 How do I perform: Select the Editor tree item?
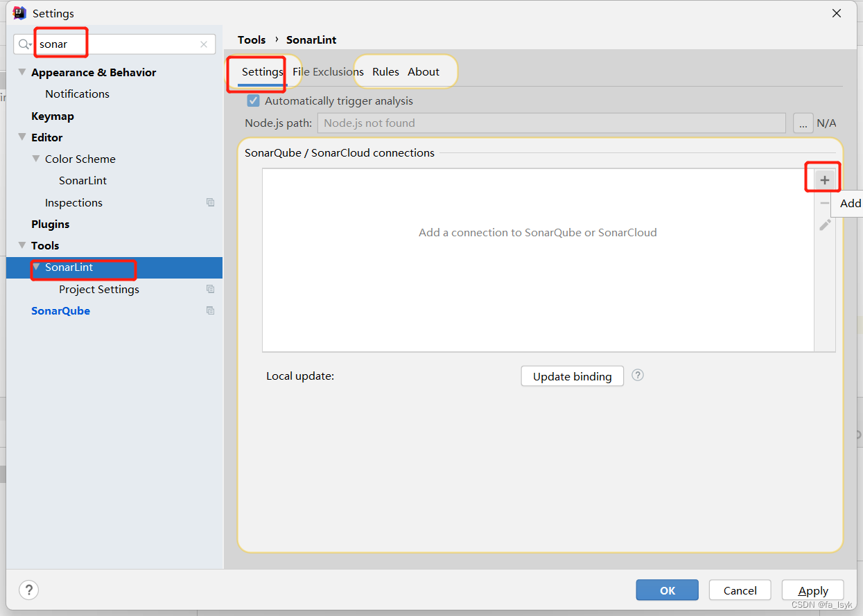point(47,137)
